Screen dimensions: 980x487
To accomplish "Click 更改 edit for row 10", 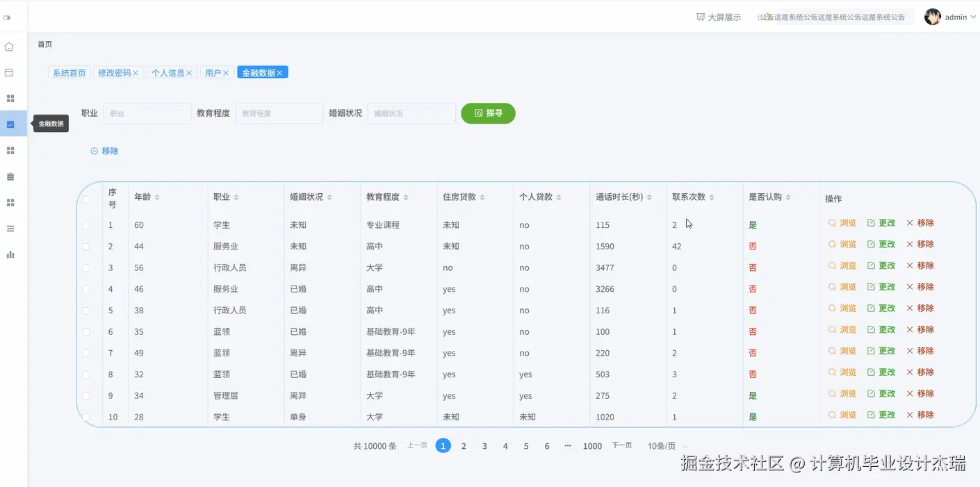I will (x=881, y=415).
